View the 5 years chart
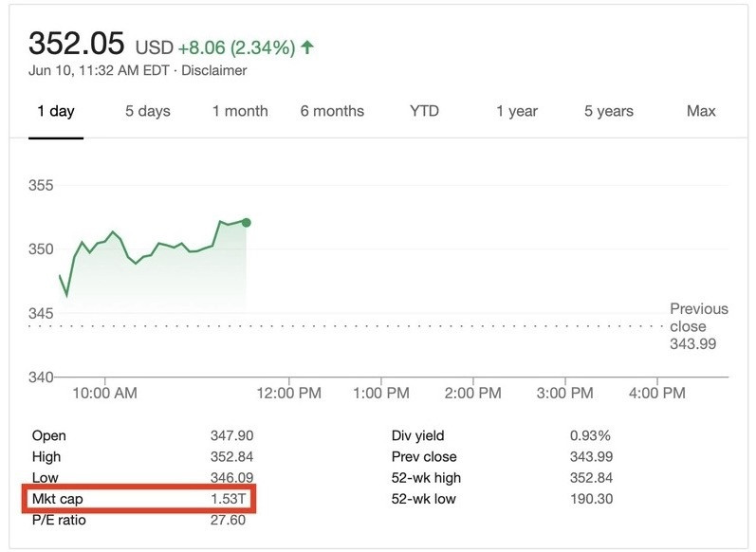The width and height of the screenshot is (756, 552). pyautogui.click(x=608, y=111)
